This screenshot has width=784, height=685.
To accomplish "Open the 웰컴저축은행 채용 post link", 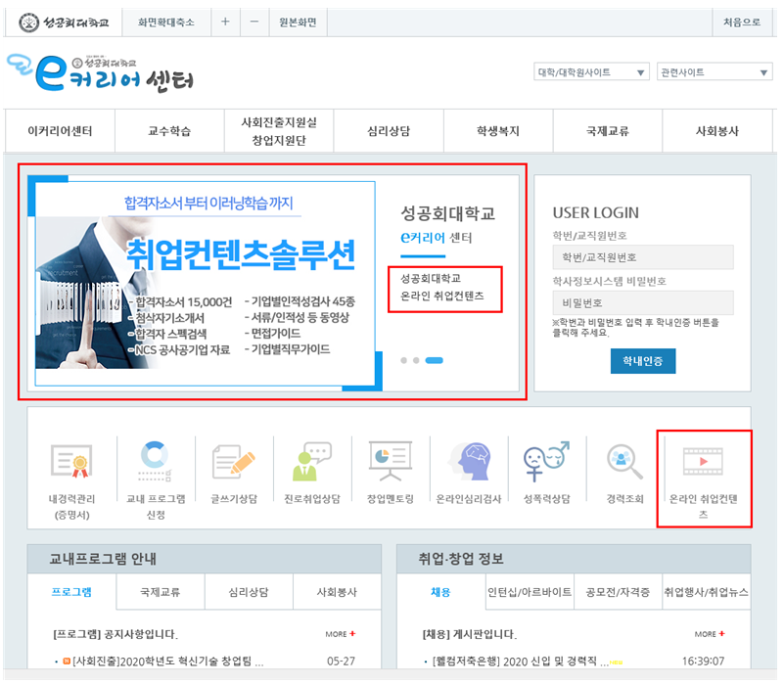I will click(x=521, y=661).
